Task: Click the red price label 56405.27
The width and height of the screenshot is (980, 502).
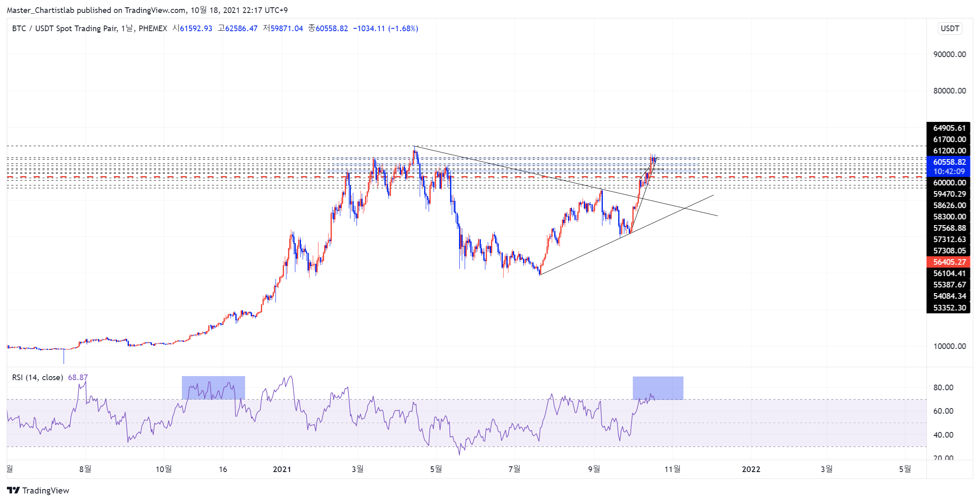Action: point(949,262)
